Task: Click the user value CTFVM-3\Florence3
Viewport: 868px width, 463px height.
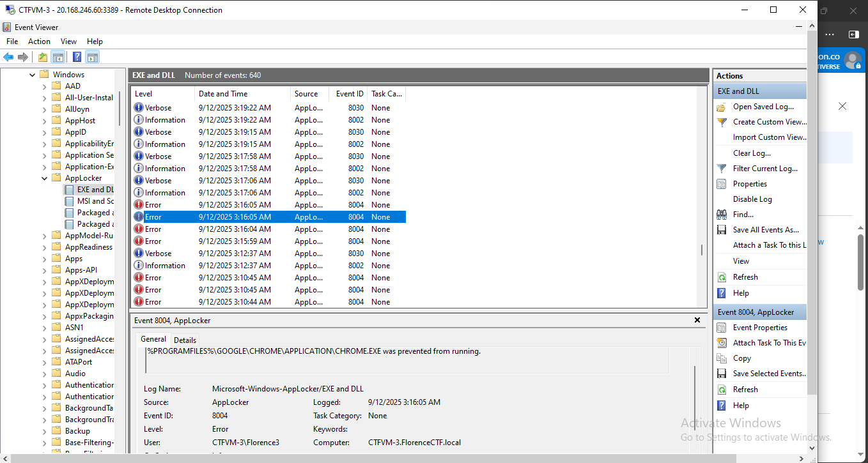Action: pyautogui.click(x=245, y=443)
